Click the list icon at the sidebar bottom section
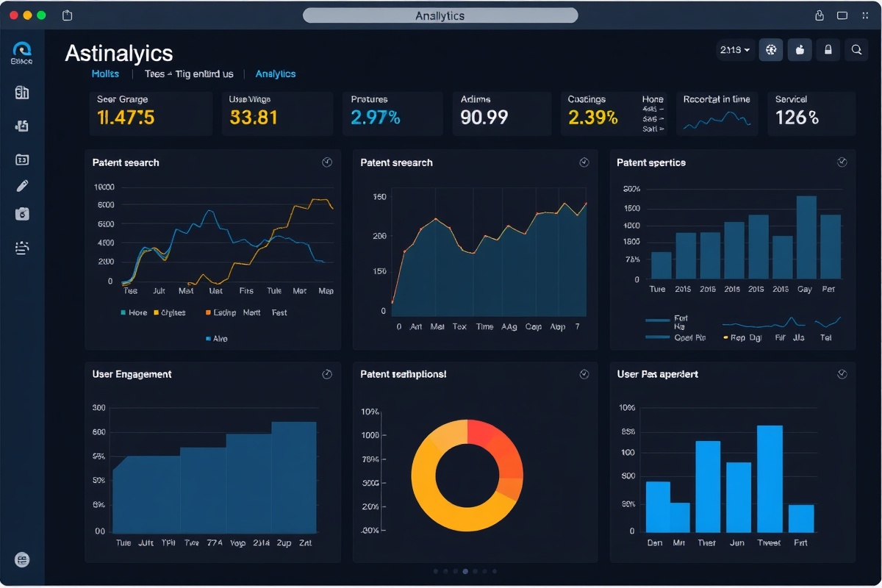 click(x=21, y=248)
